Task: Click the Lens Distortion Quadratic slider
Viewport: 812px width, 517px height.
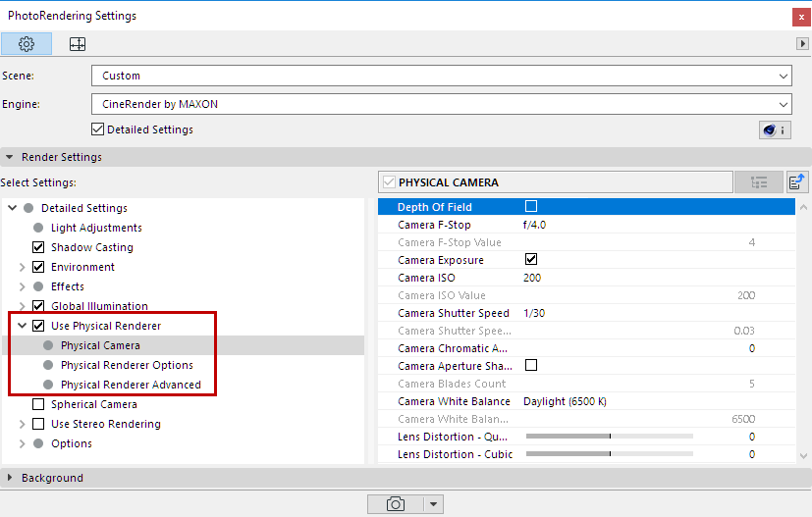Action: (610, 437)
